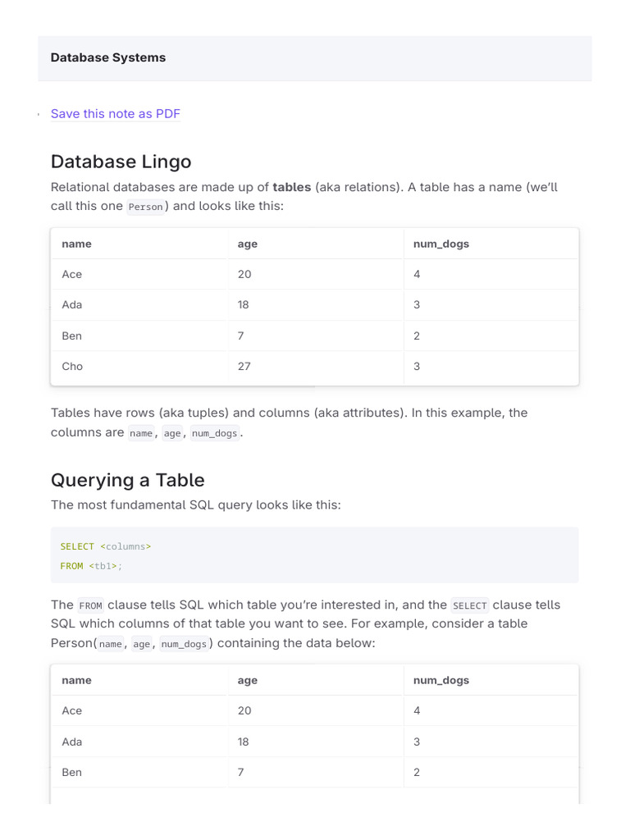Click the 'num_dogs' column header in first table
This screenshot has width=630, height=840.
441,244
